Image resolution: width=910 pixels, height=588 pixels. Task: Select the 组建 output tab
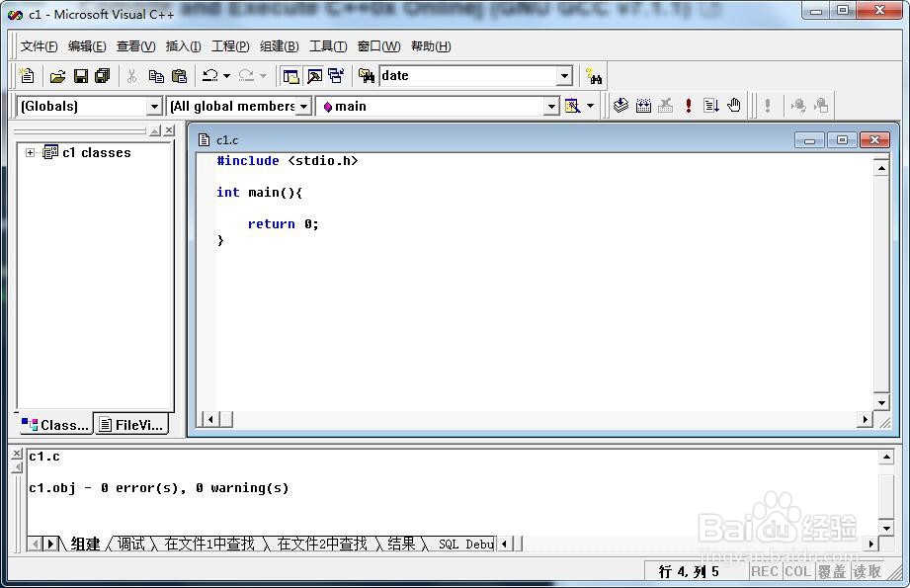pos(85,544)
